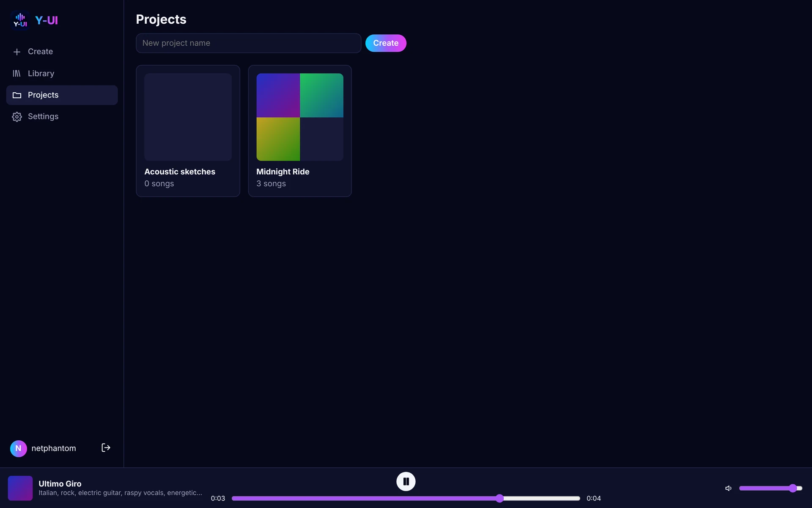
Task: Click the "0 songs" count label
Action: (159, 184)
